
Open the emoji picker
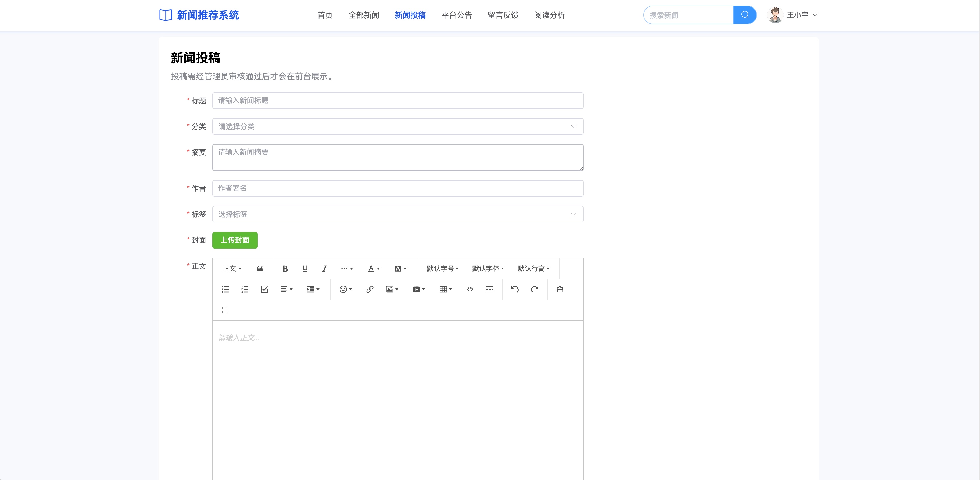[346, 289]
